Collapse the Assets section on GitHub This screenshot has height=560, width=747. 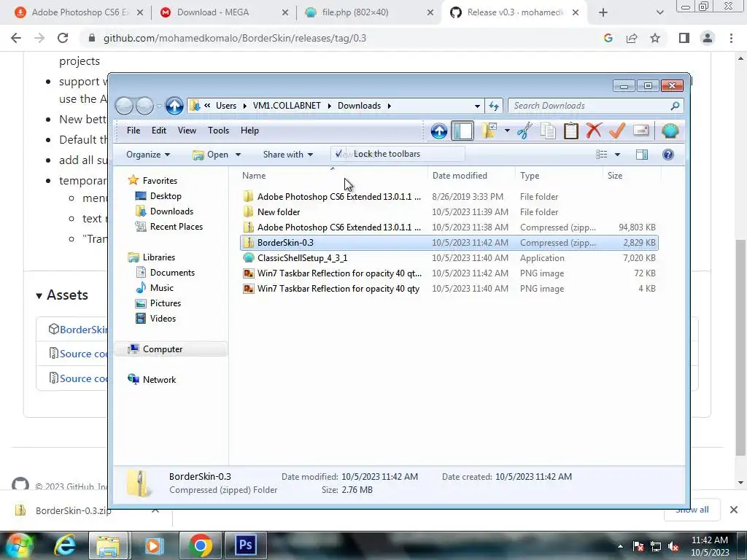click(62, 295)
